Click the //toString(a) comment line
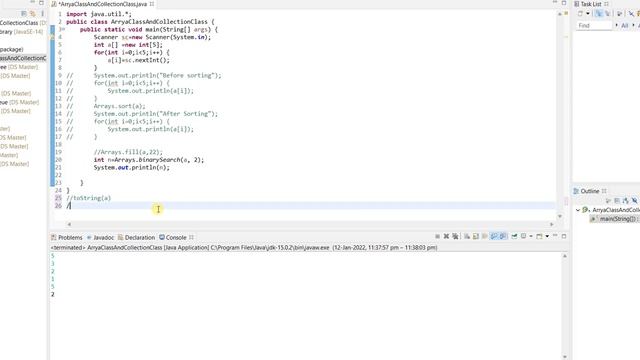Image resolution: width=640 pixels, height=360 pixels. click(x=89, y=198)
